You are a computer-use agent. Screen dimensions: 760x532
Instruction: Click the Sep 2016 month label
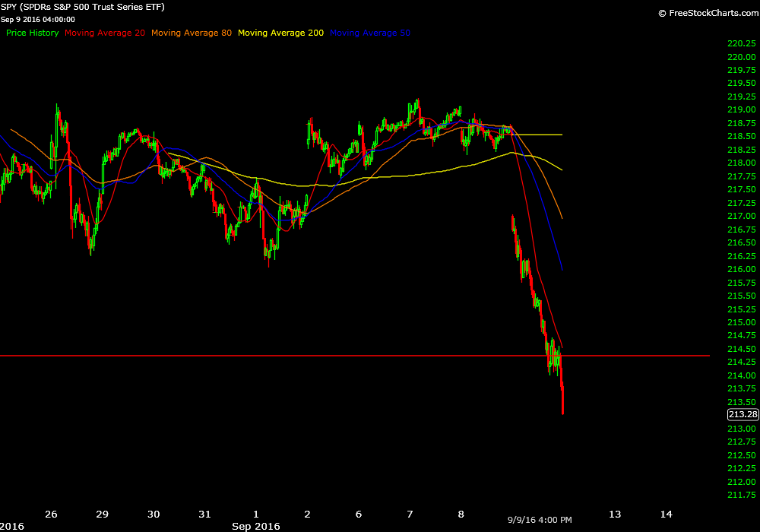[x=256, y=526]
